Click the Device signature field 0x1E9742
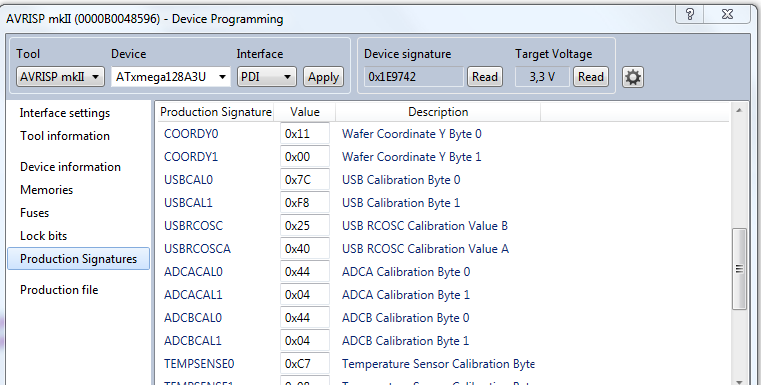 coord(414,77)
